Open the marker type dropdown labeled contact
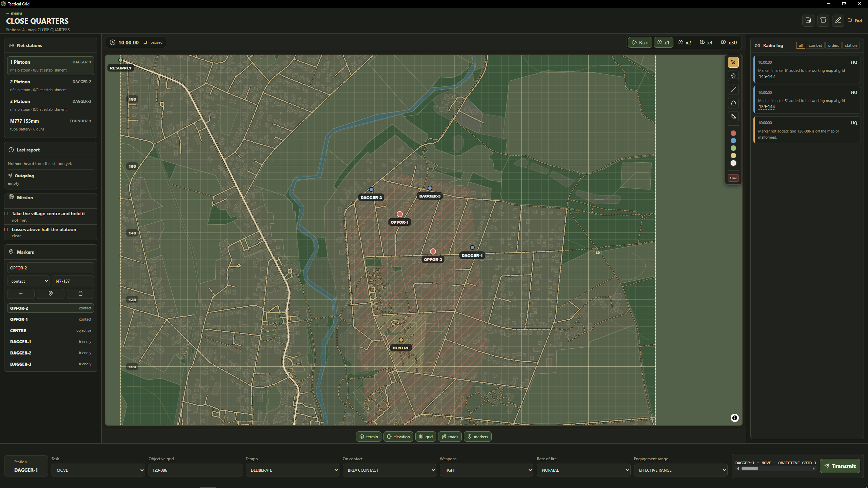Screen dimensions: 868x488 (28, 281)
